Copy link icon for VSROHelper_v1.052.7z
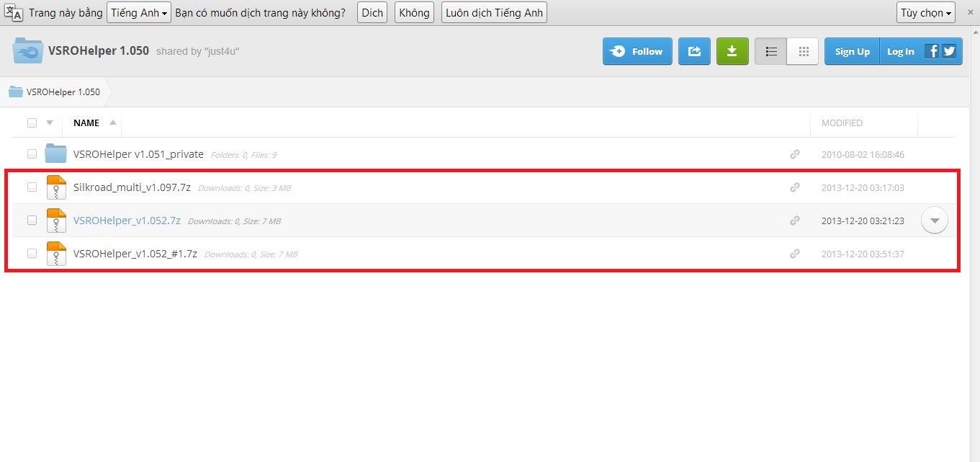 [x=795, y=221]
